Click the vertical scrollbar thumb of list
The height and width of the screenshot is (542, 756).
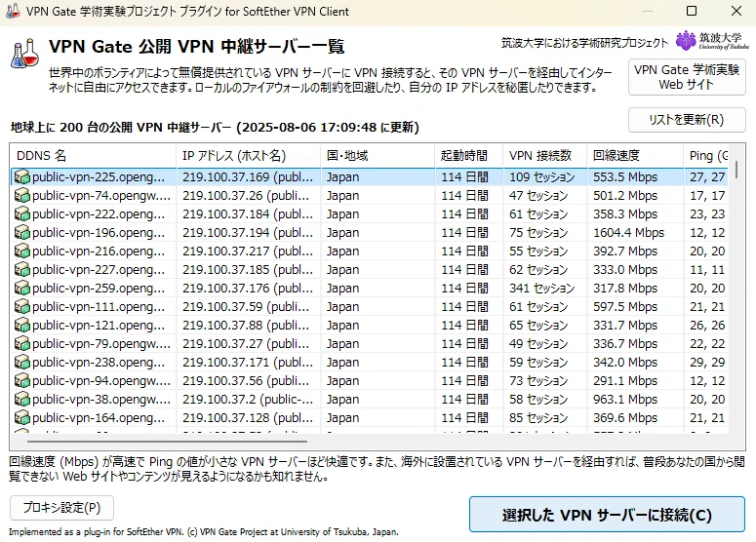coord(736,170)
